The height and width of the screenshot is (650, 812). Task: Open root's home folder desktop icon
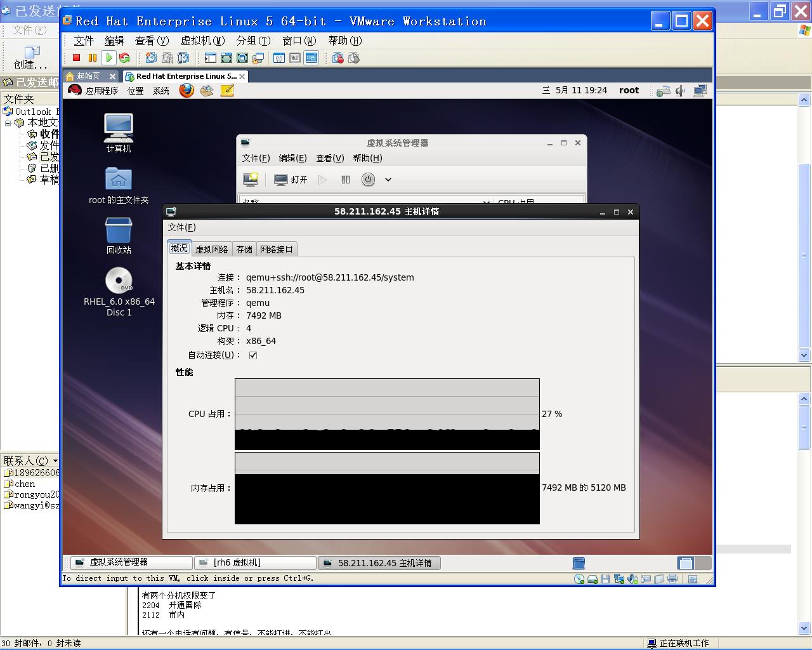point(119,185)
